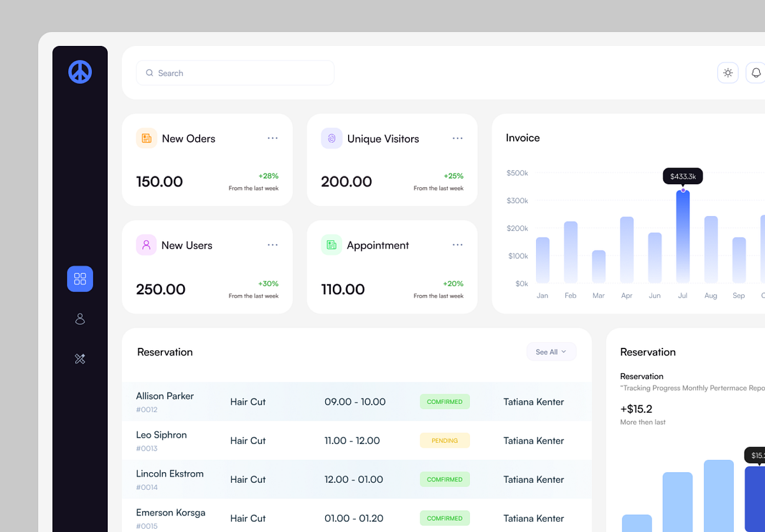Viewport: 765px width, 532px height.
Task: Click the Invoice panel title
Action: click(523, 138)
